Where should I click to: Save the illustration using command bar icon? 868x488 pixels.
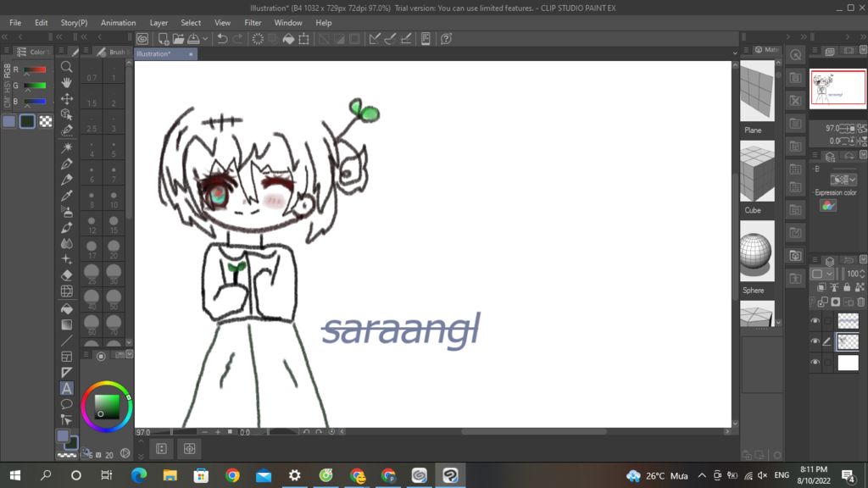194,39
